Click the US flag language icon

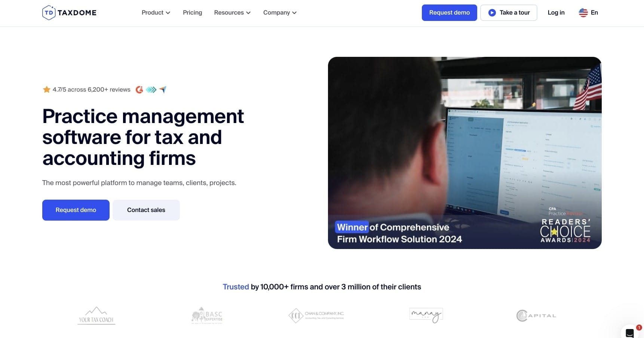pos(583,13)
